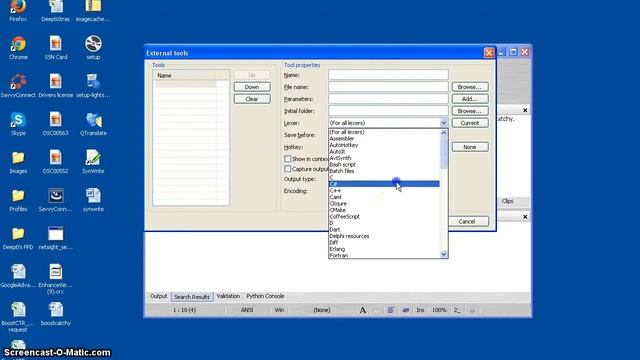This screenshot has width=640, height=360.
Task: Open the Python Console tab
Action: point(265,296)
